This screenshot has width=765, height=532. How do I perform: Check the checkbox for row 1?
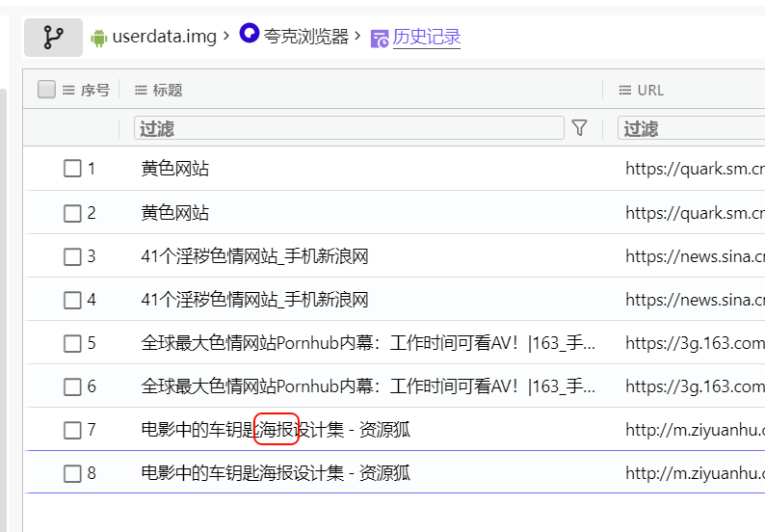pyautogui.click(x=72, y=169)
